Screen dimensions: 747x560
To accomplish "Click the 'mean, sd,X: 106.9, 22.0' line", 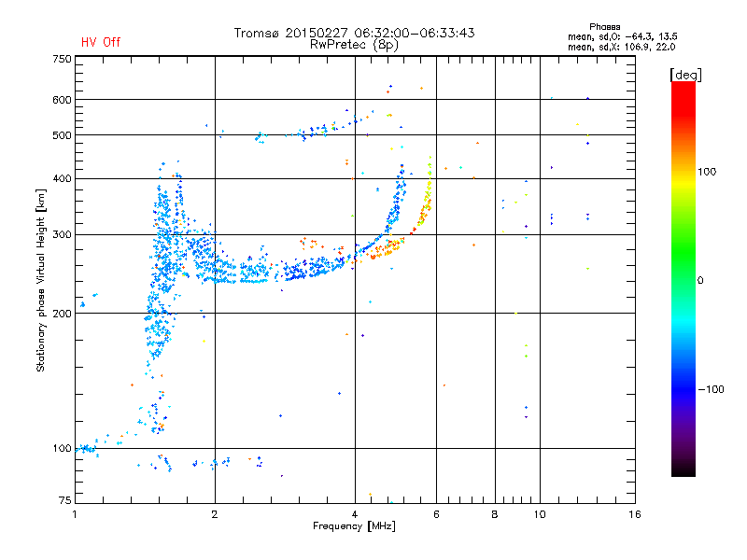I will 621,47.
